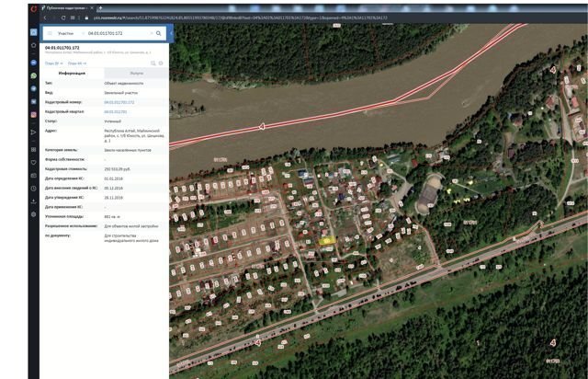Screen dimensions: 588x379
Task: Switch to the Услуги tab
Action: click(137, 74)
